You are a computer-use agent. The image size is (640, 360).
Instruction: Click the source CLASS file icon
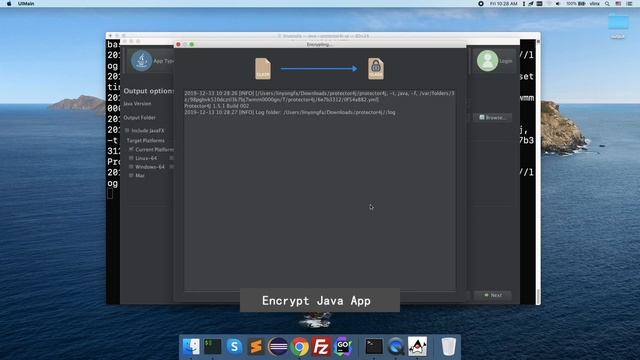tap(263, 68)
